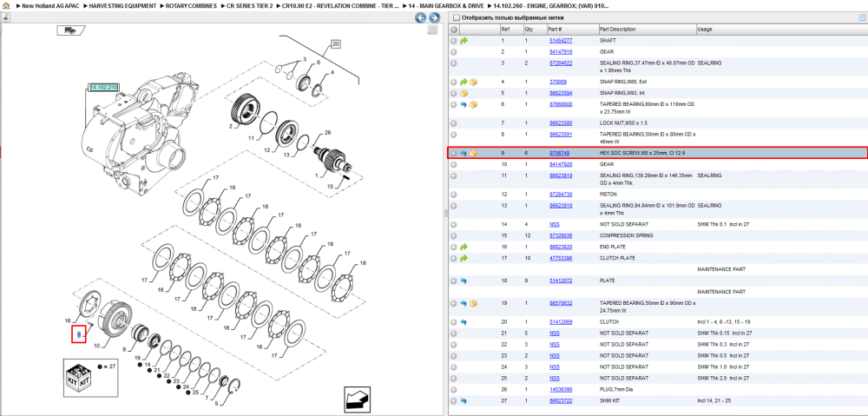The width and height of the screenshot is (868, 416).
Task: Select the 'Incl 14, 21 - 25' usage text
Action: click(x=715, y=400)
